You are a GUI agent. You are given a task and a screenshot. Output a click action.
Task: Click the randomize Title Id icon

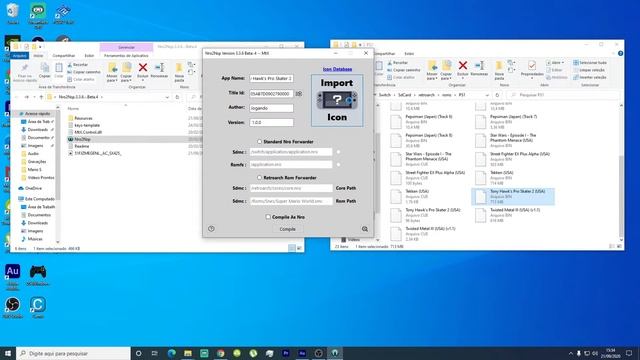pyautogui.click(x=299, y=94)
